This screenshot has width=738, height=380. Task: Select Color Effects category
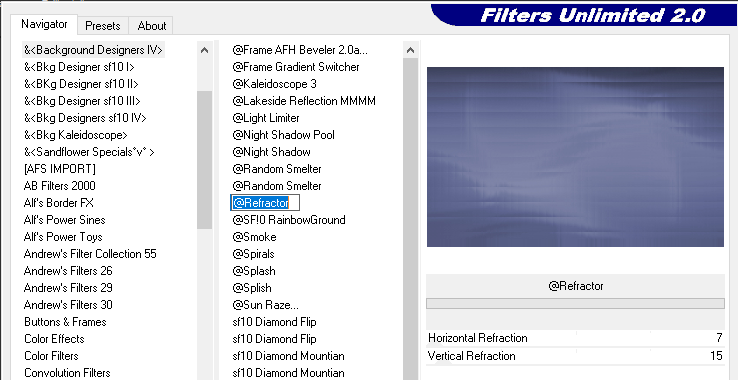coord(54,339)
